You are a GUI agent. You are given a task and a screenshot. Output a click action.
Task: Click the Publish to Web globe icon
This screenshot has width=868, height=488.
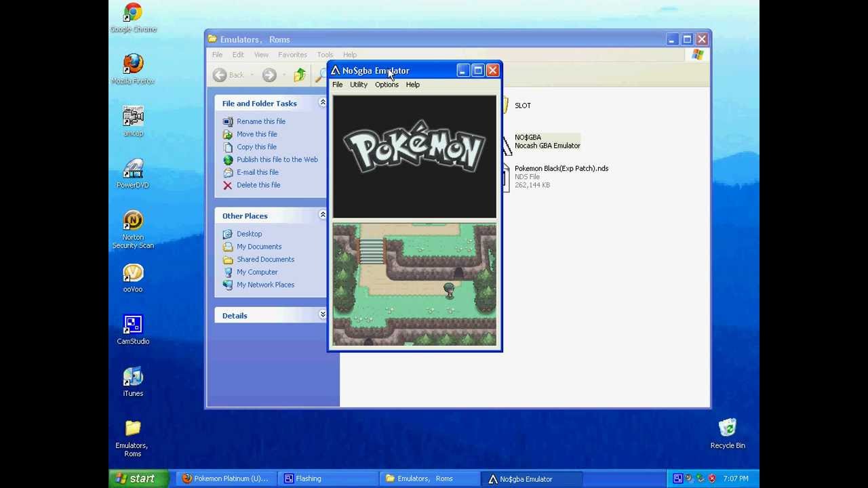tap(228, 160)
